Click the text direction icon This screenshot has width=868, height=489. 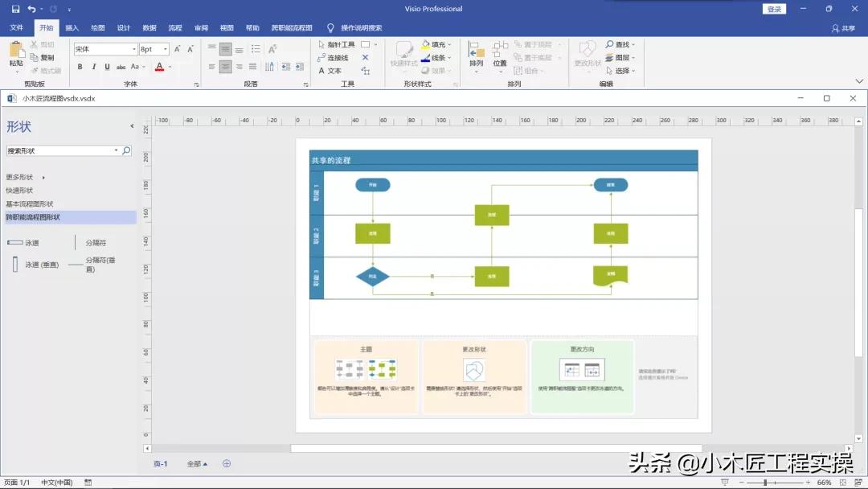click(x=269, y=67)
